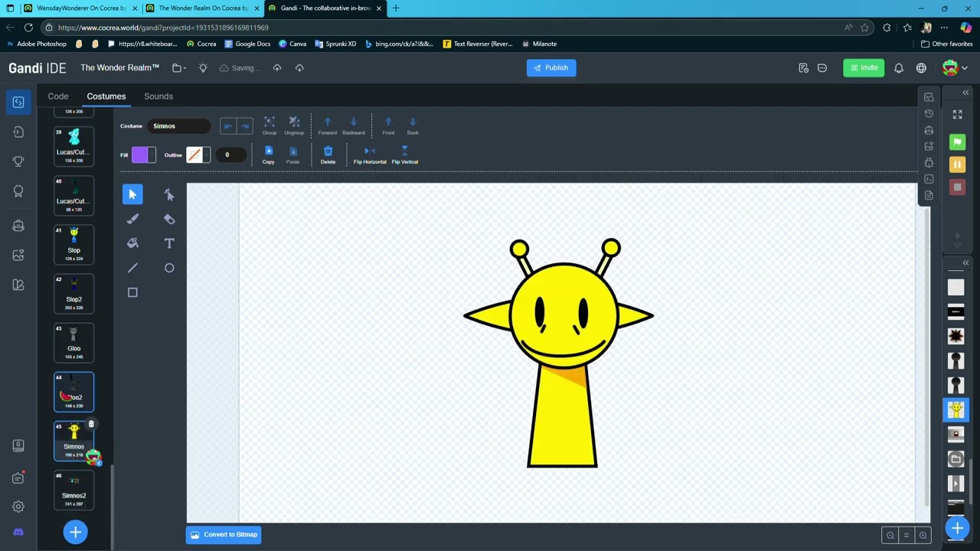This screenshot has height=551, width=980.
Task: Pause the project preview
Action: [x=957, y=165]
